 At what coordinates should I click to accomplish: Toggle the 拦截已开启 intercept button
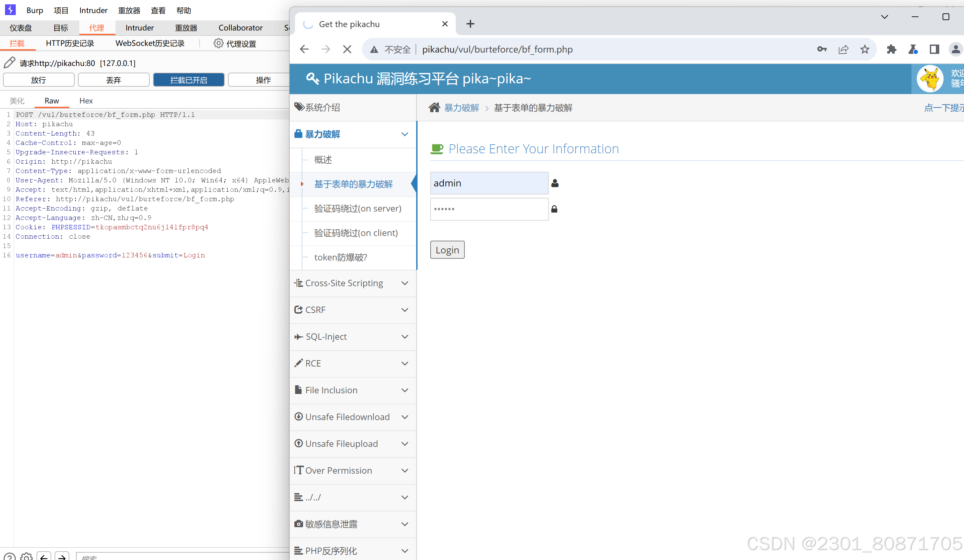click(189, 80)
